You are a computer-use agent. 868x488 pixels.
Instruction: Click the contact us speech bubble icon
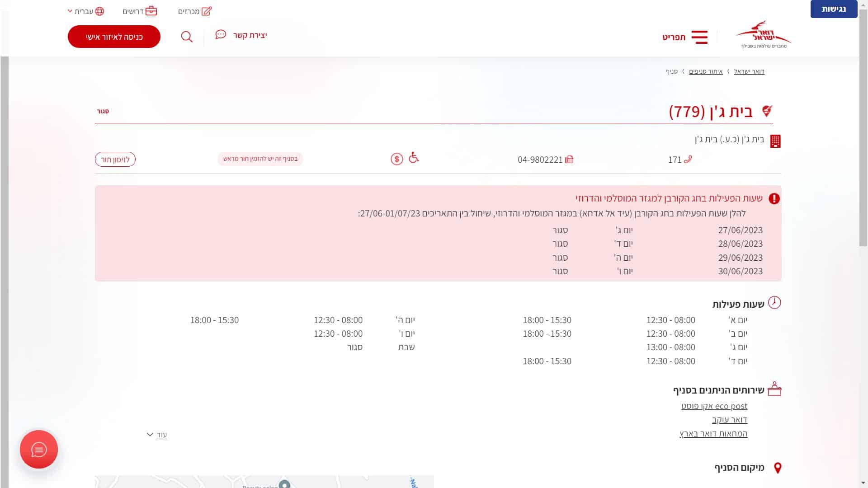(x=221, y=35)
